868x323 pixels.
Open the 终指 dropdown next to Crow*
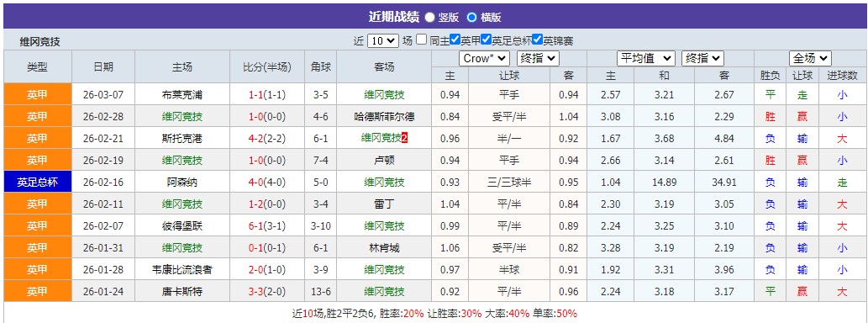538,58
